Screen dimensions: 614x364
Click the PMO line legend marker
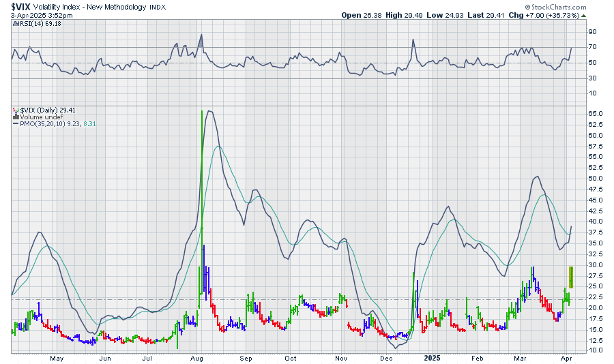click(x=15, y=123)
